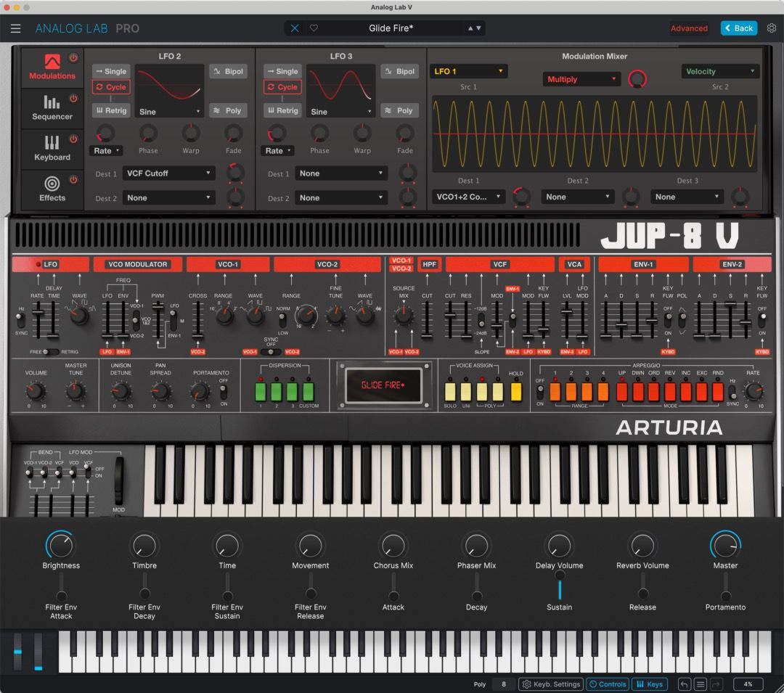The width and height of the screenshot is (784, 693).
Task: Toggle the yellow Hold button in Voice Assign
Action: 515,392
